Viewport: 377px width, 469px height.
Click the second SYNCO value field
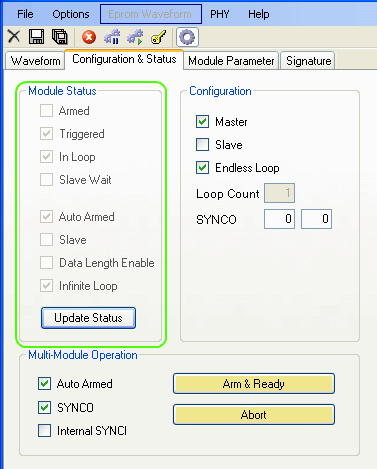[316, 219]
